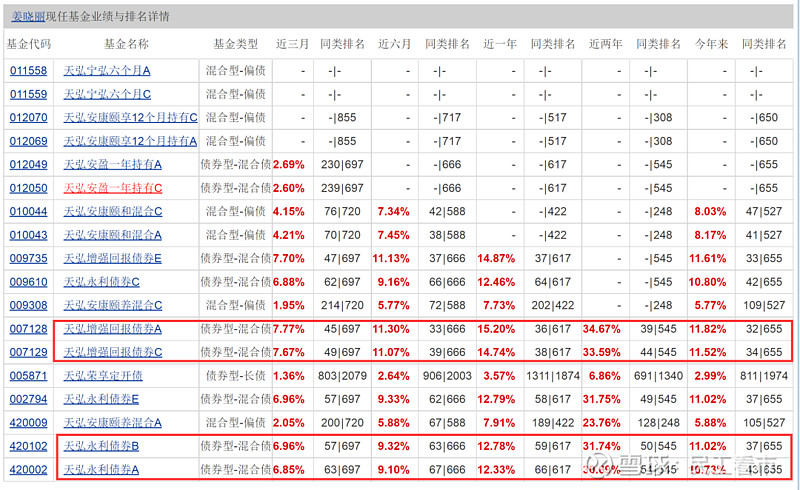Screen dimensions: 800x490
Task: Select the 6.86% two-year return cell
Action: click(x=605, y=376)
